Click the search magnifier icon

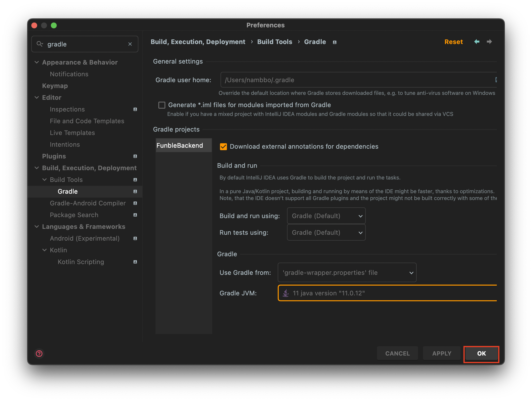40,44
